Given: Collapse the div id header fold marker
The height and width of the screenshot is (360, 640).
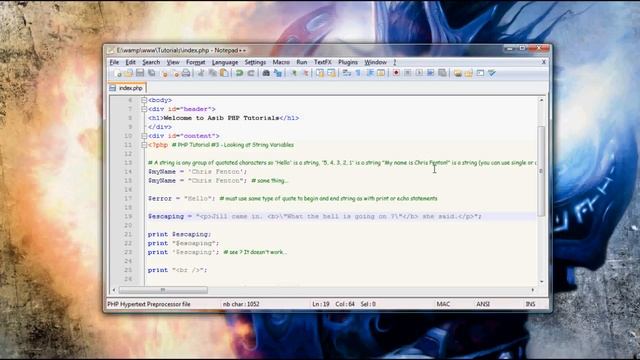Looking at the screenshot, I should click(x=144, y=109).
